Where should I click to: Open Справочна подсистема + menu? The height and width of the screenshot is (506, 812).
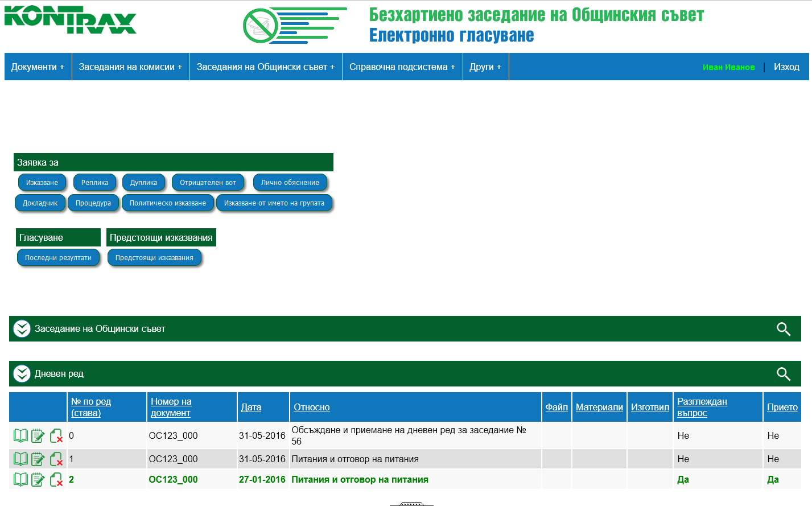(402, 67)
